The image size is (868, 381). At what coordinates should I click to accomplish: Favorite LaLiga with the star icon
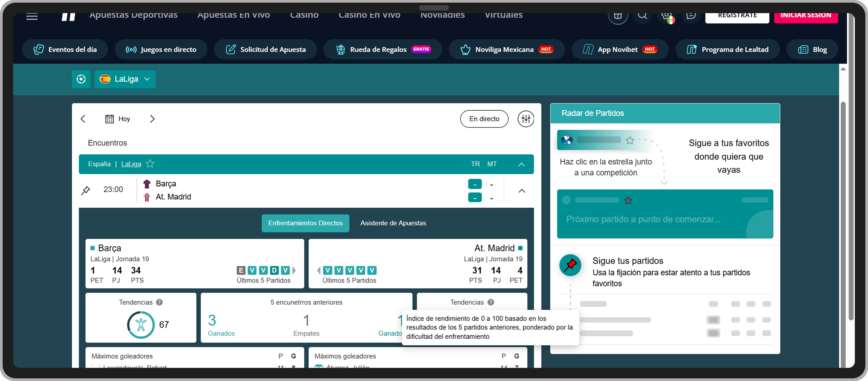pyautogui.click(x=150, y=164)
